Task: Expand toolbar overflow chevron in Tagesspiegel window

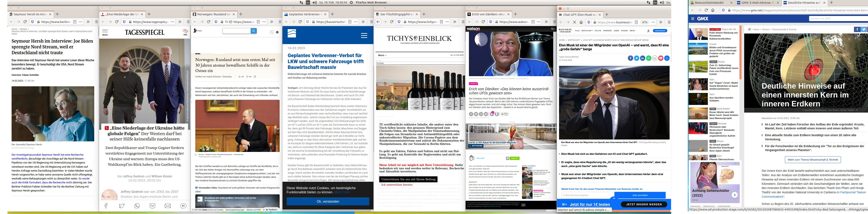Action: 180,22
